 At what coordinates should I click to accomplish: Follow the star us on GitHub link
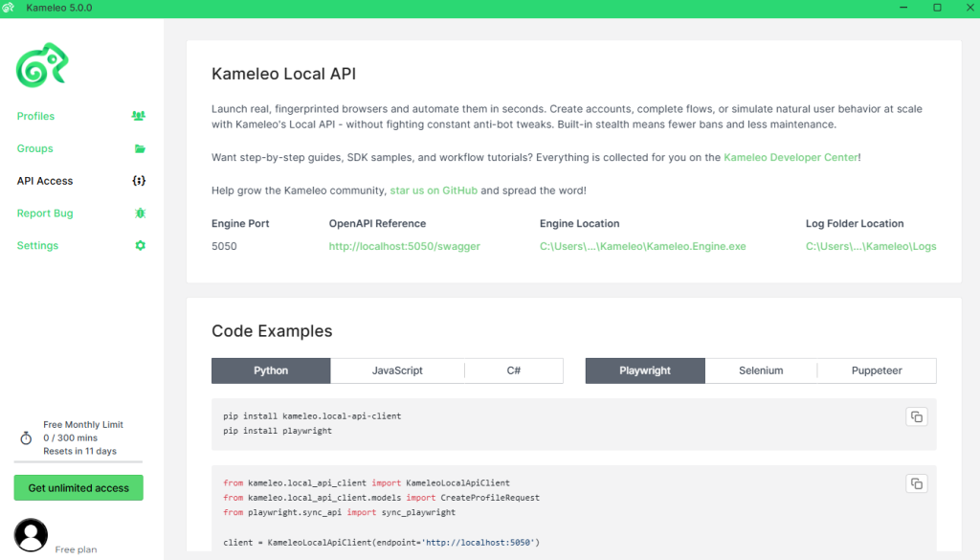coord(434,190)
